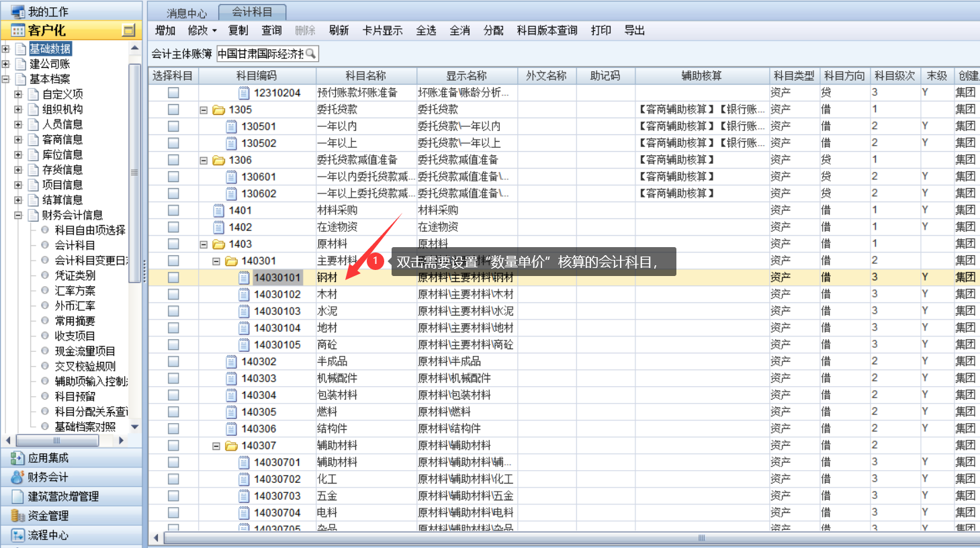Screen dimensions: 980x548
Task: Tick the checkbox for row 14030702 化工
Action: tap(173, 479)
